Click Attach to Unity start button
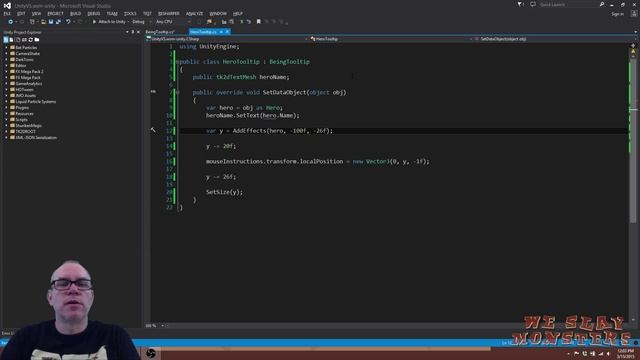The image size is (640, 360). [109, 22]
